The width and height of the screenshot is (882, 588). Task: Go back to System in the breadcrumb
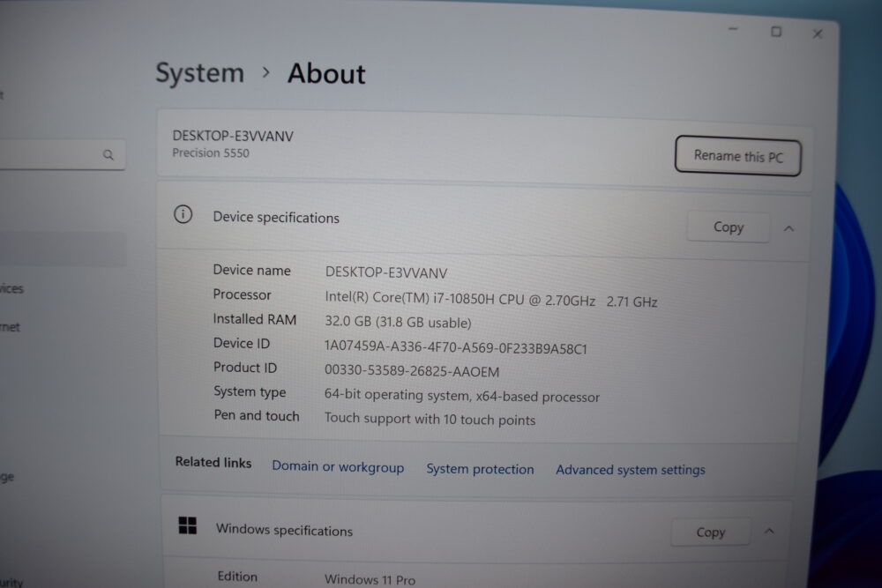(199, 73)
